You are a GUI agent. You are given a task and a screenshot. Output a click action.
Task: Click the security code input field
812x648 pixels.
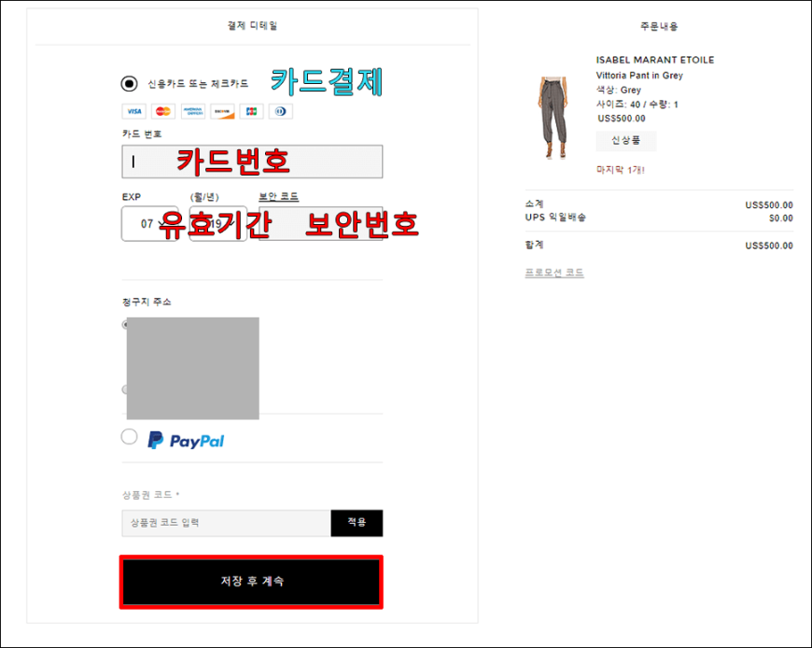(x=321, y=224)
